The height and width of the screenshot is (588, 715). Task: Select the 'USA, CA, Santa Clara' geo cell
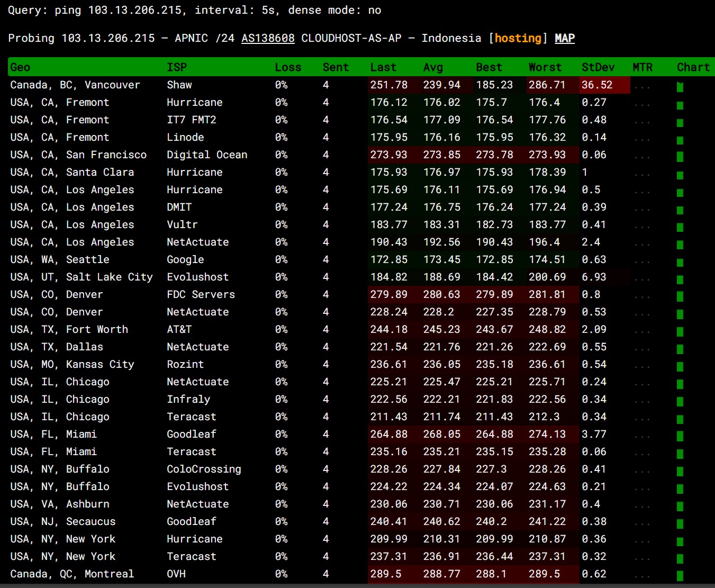(x=72, y=173)
